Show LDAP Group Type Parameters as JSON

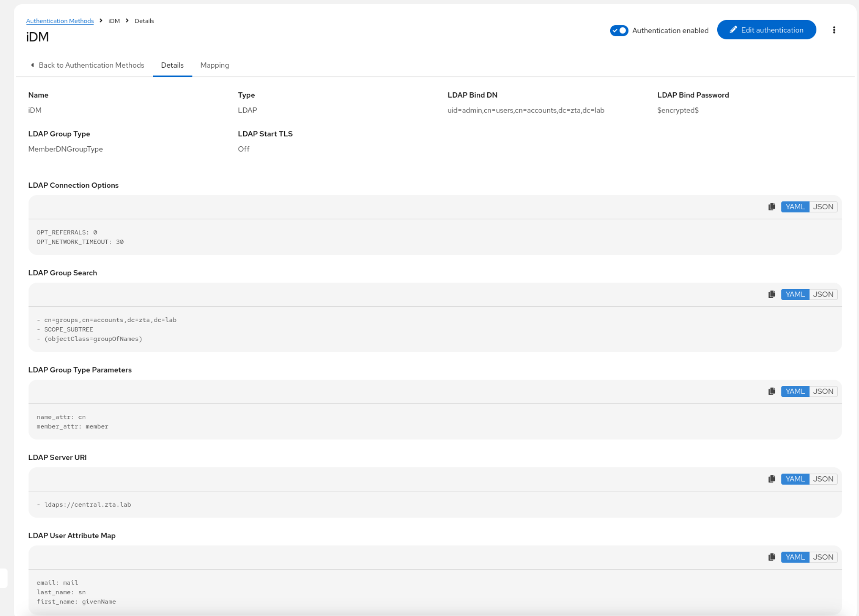coord(823,392)
